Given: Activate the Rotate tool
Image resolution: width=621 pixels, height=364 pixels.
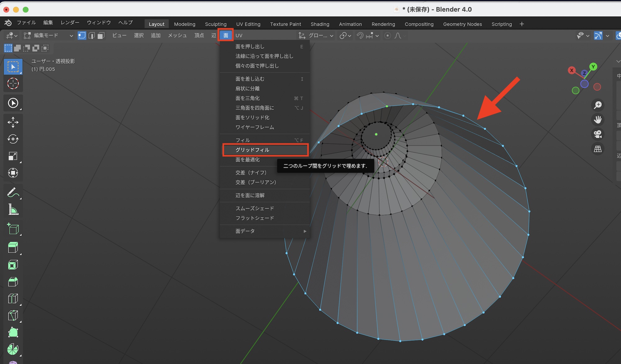Looking at the screenshot, I should point(13,139).
